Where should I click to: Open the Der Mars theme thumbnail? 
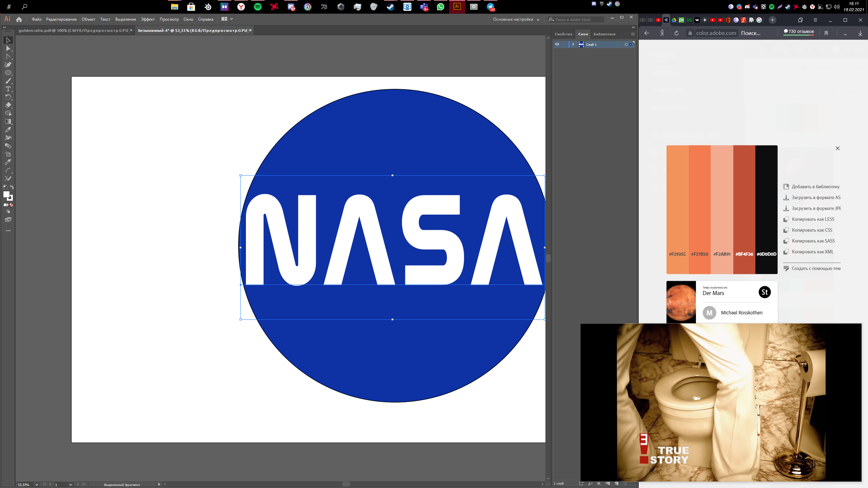(681, 302)
